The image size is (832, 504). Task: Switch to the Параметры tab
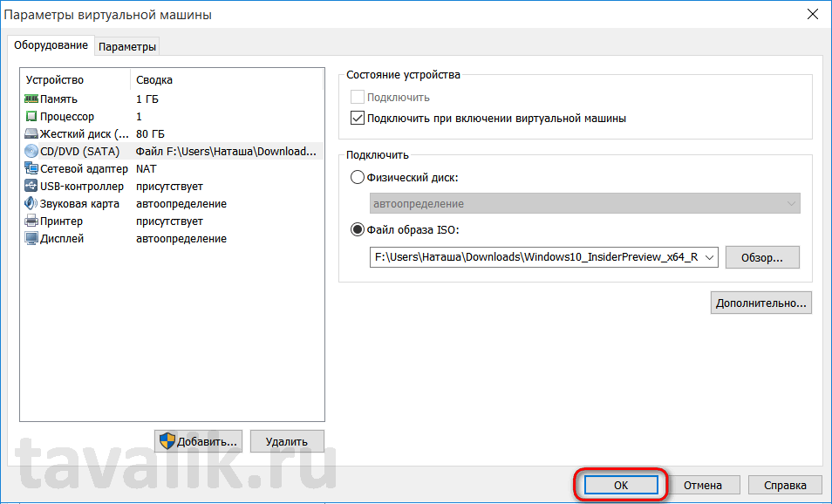click(127, 47)
